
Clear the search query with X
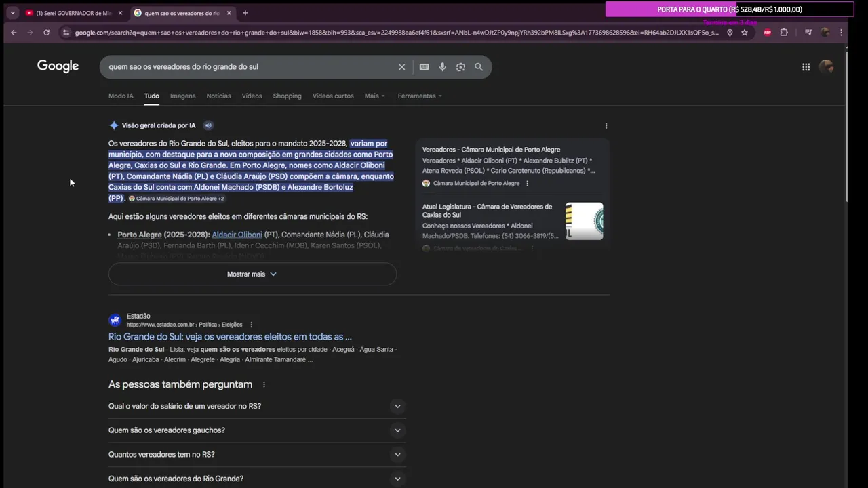[401, 67]
